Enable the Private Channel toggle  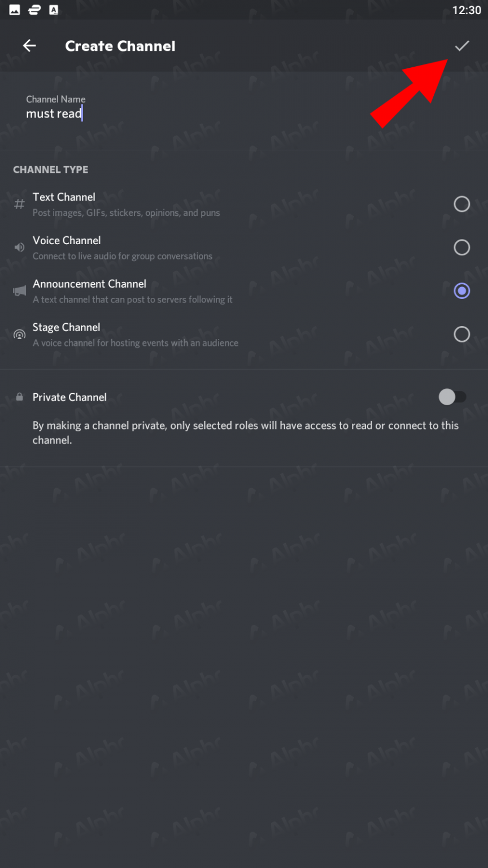(x=452, y=397)
